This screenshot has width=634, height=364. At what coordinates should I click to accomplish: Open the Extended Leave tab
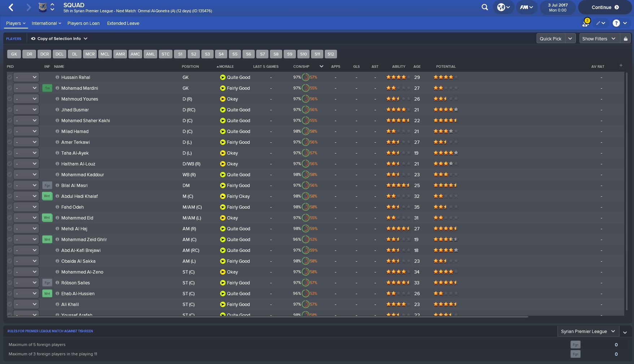pyautogui.click(x=123, y=23)
